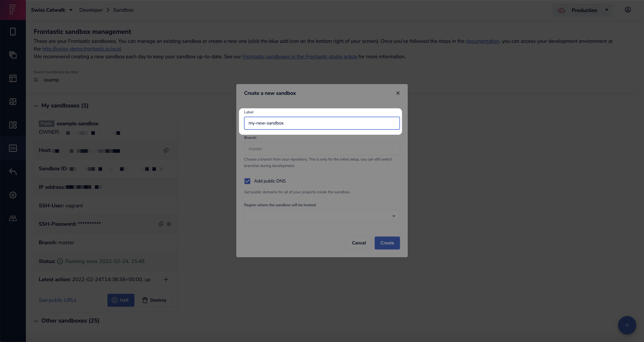
Task: Go to Developer breadcrumb item
Action: [91, 10]
